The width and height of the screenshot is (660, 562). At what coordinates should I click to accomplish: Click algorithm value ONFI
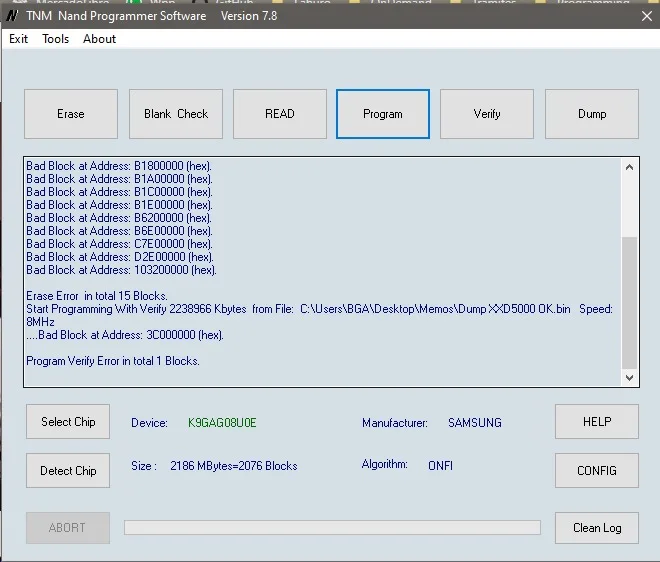tap(440, 466)
